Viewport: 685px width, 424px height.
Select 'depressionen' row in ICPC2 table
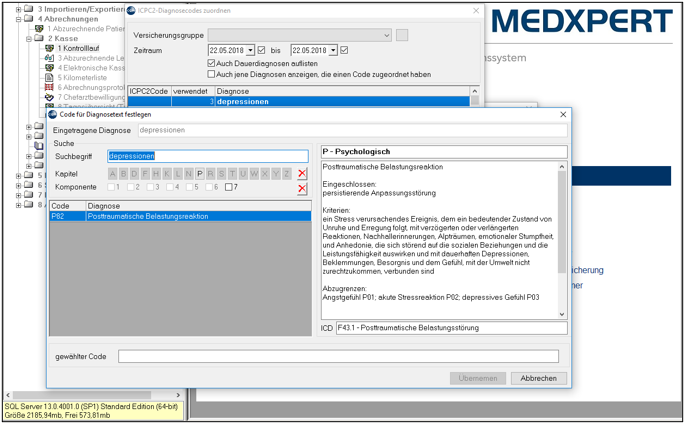[x=298, y=101]
